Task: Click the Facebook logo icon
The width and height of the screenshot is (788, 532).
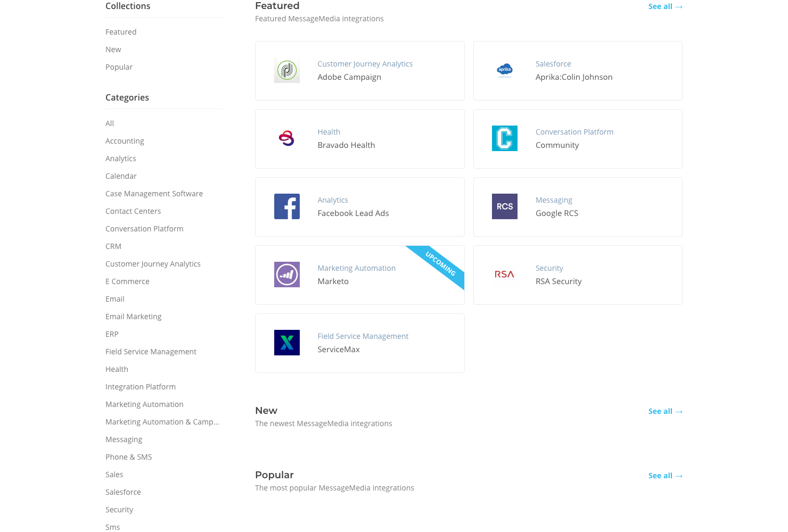Action: coord(287,206)
